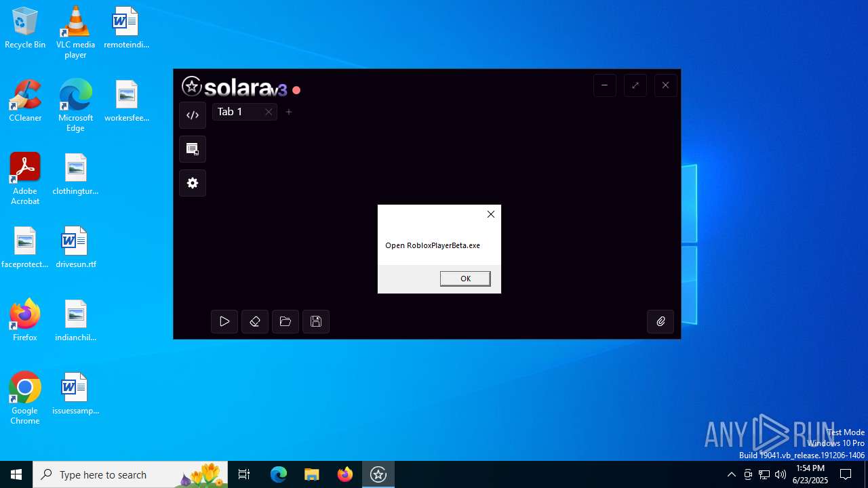The height and width of the screenshot is (488, 868).
Task: Save the script with the floppy icon
Action: [316, 321]
